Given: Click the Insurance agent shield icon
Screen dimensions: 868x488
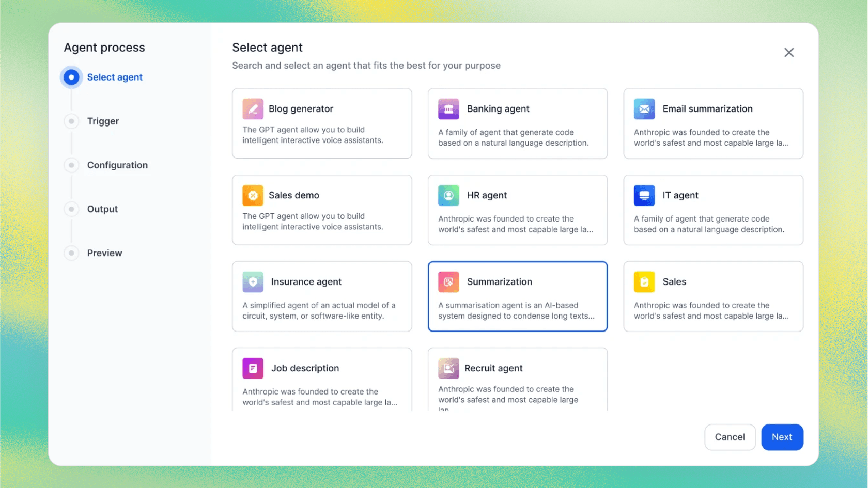Looking at the screenshot, I should tap(253, 282).
